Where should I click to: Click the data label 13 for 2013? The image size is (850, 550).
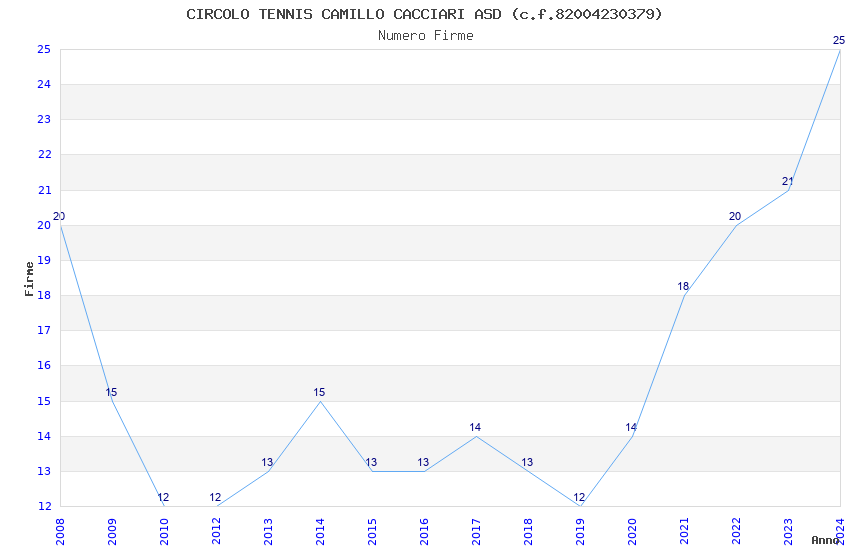tap(267, 462)
